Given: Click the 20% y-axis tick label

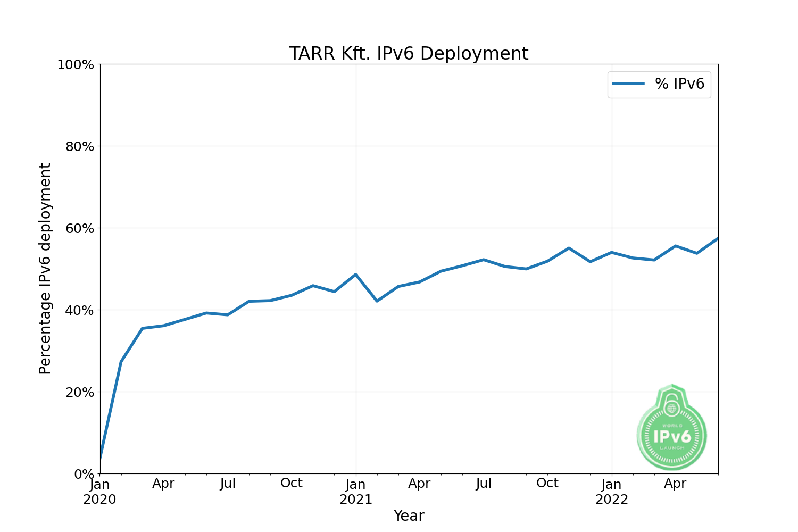Looking at the screenshot, I should pos(79,393).
